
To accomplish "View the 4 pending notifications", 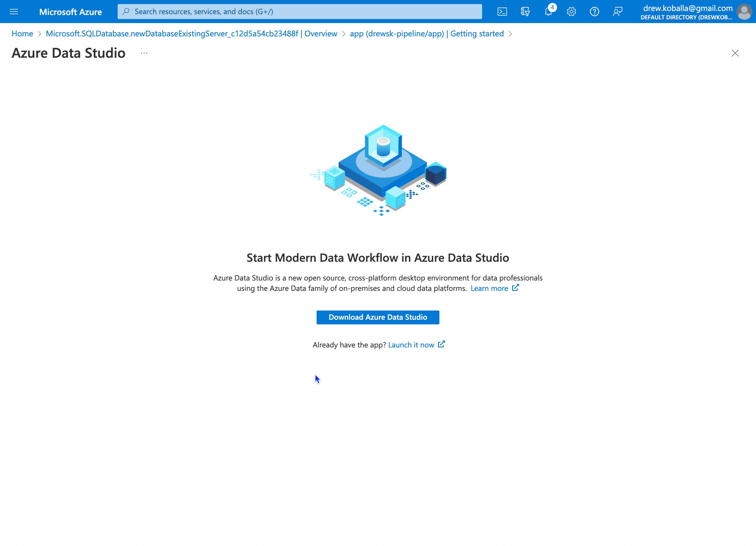I will (x=548, y=11).
